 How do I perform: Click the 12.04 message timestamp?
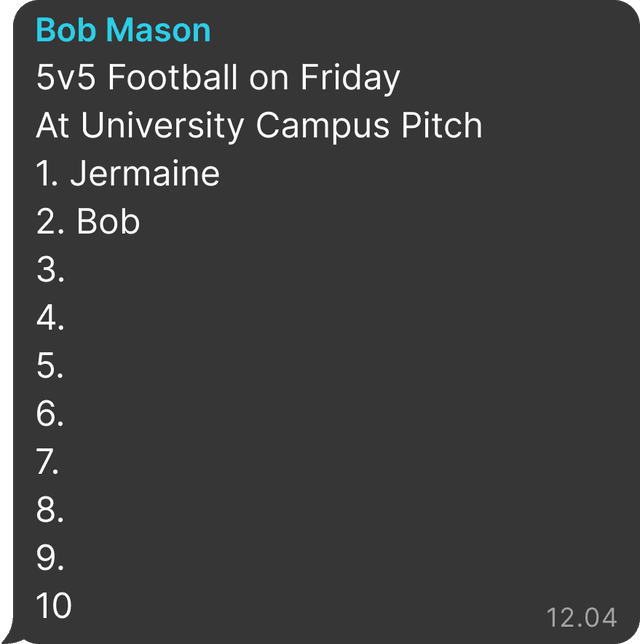click(581, 614)
